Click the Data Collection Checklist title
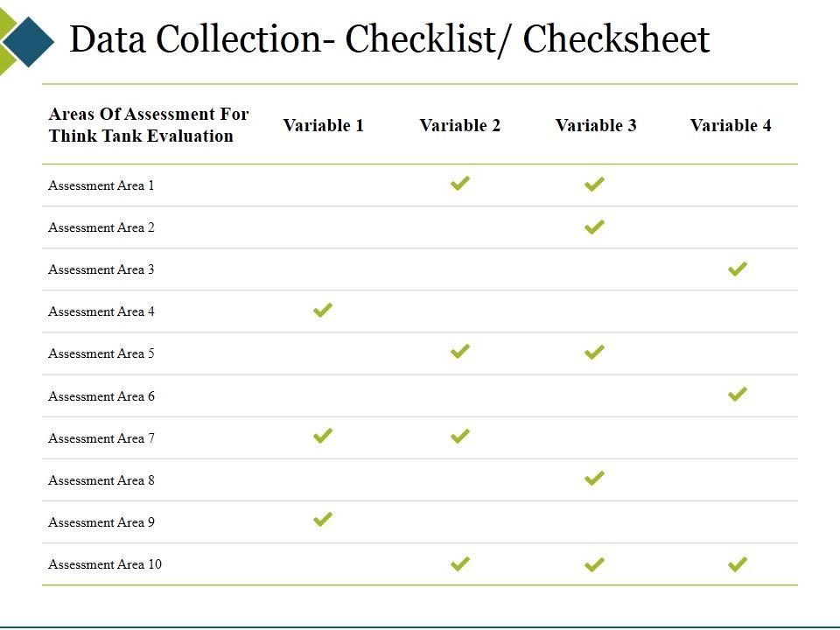Viewport: 840px width, 630px height. [x=389, y=39]
